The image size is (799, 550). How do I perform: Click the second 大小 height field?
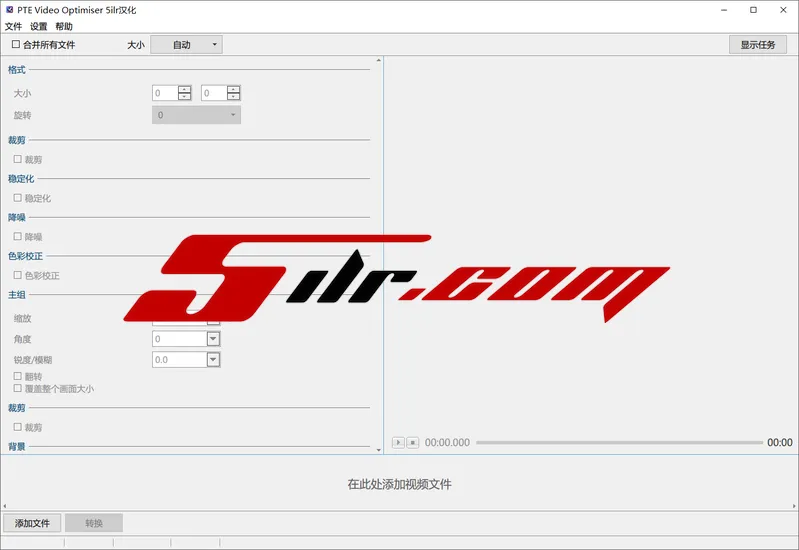click(x=214, y=93)
